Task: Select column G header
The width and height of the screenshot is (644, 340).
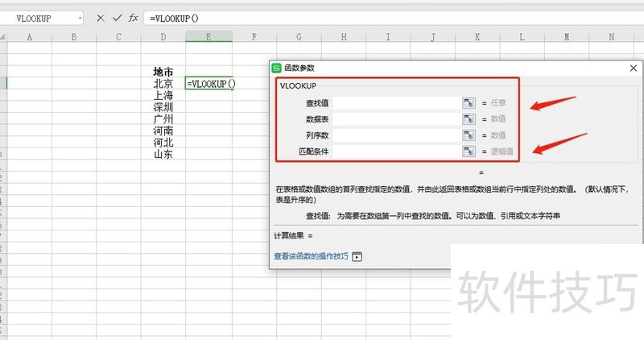Action: [299, 36]
